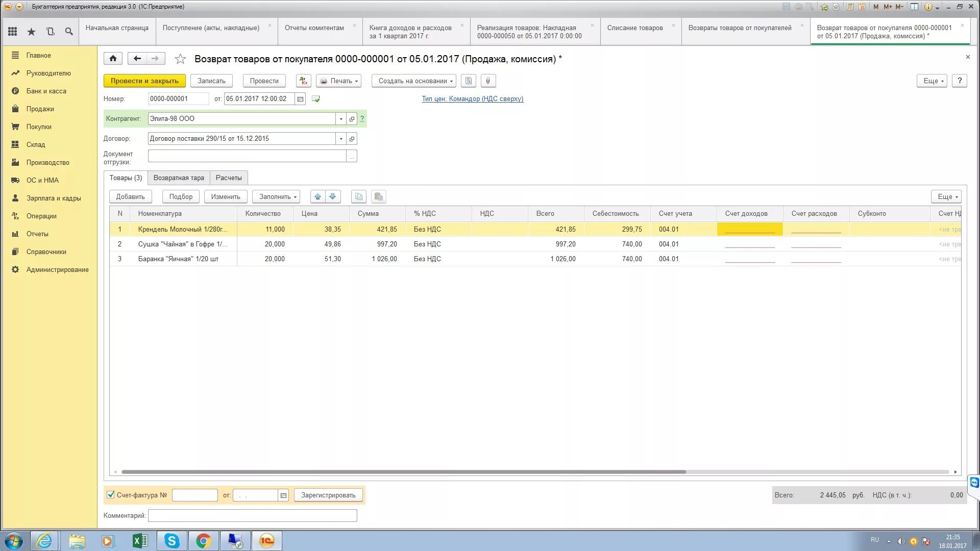
Task: Open Продажи in the sidebar
Action: (40, 109)
